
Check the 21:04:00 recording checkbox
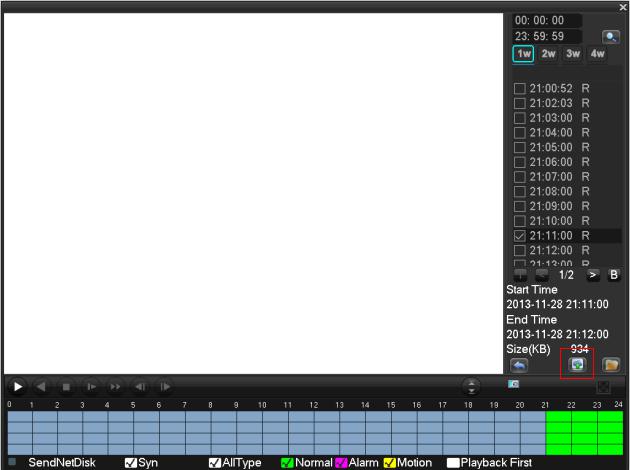[520, 133]
